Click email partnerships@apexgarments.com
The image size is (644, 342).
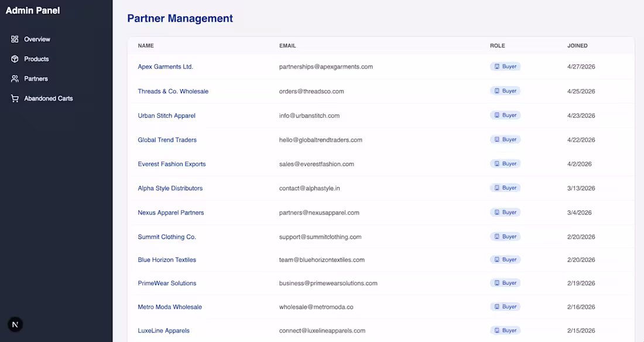(326, 67)
